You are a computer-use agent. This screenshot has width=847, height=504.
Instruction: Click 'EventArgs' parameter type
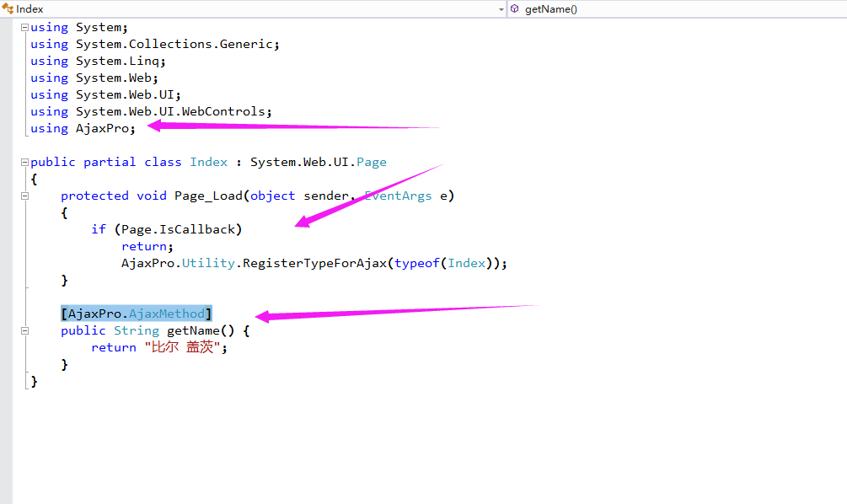398,196
